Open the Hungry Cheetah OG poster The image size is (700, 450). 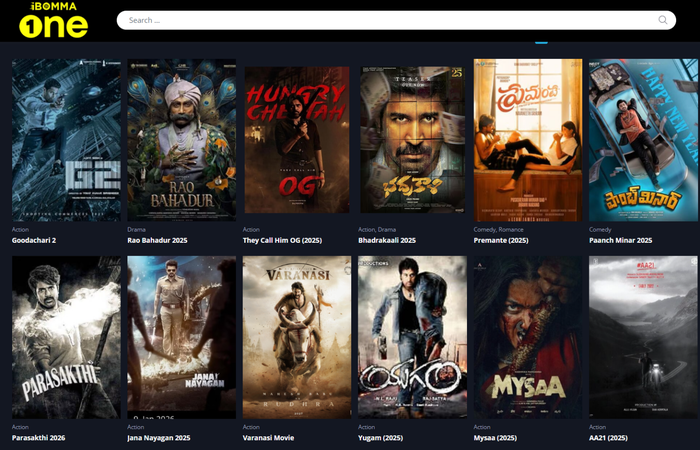297,140
